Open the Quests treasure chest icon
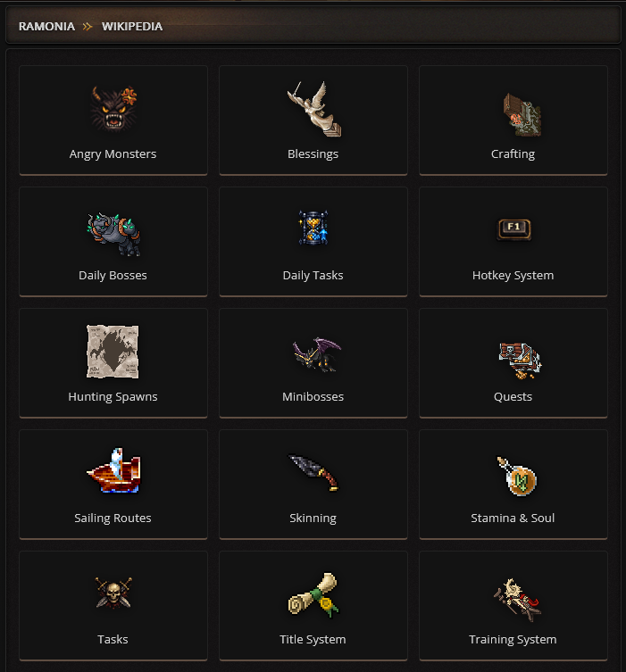Viewport: 626px width, 672px height. click(520, 361)
